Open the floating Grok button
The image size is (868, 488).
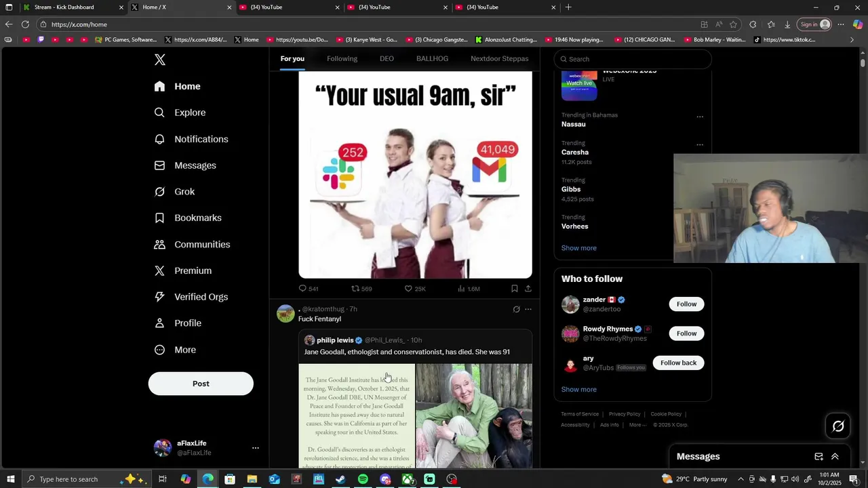pyautogui.click(x=838, y=426)
